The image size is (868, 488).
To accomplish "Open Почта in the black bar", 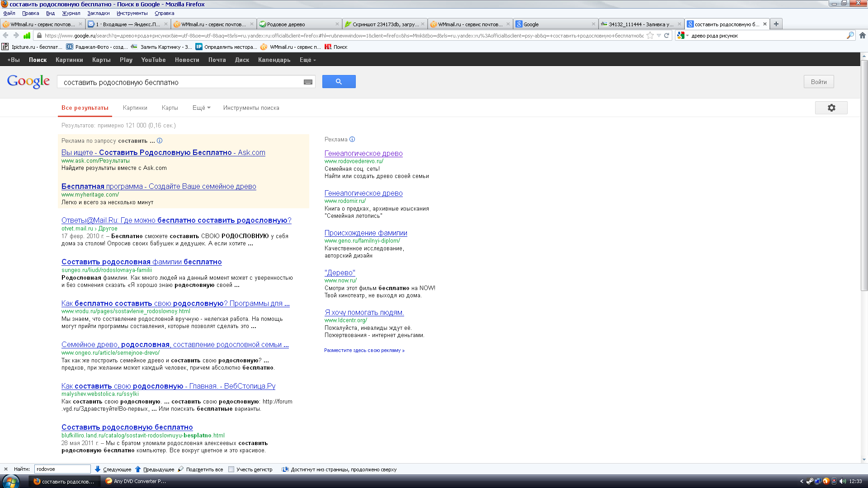I will point(217,60).
